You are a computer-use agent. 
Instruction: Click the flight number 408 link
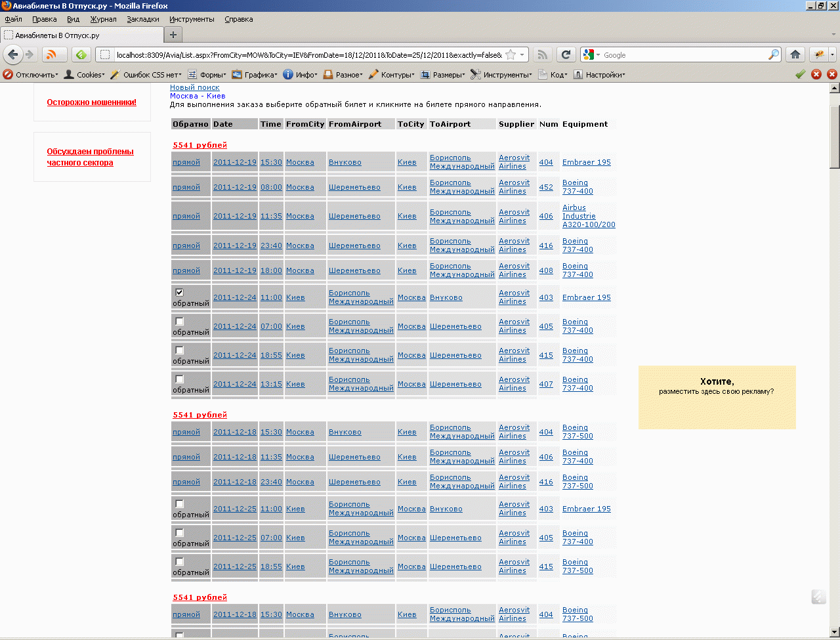[x=546, y=270]
